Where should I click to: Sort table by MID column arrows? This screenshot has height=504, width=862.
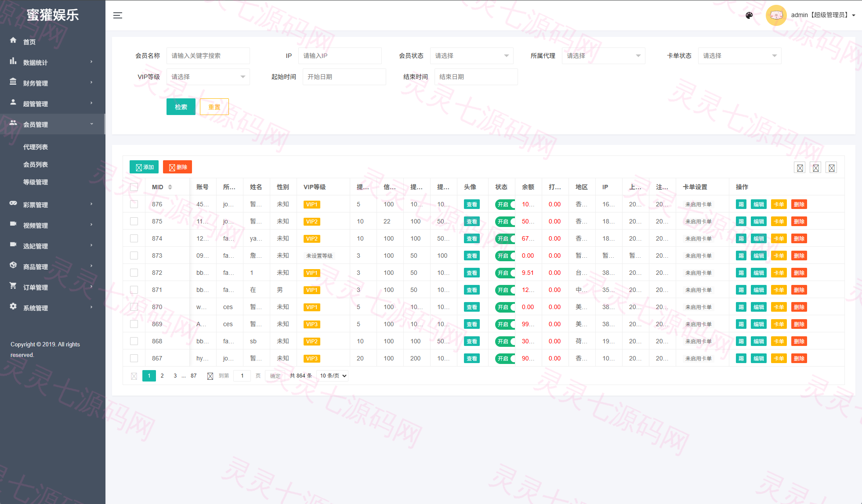coord(170,187)
